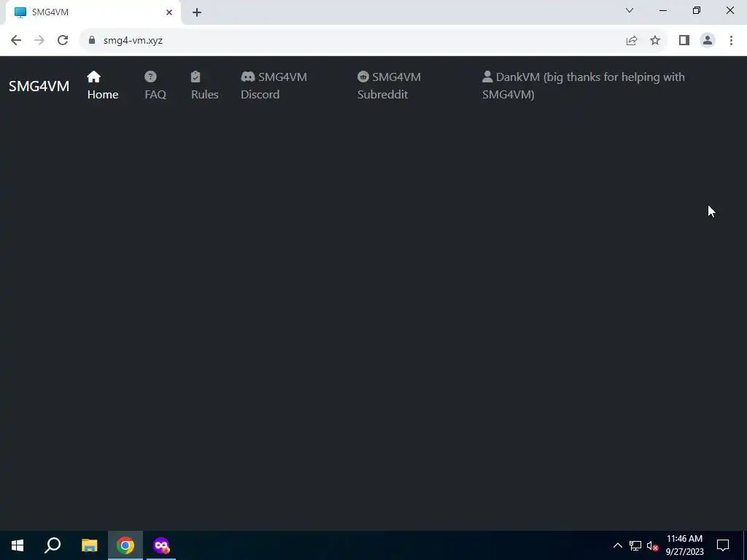Open the Windows Start menu
747x560 pixels.
pos(18,545)
